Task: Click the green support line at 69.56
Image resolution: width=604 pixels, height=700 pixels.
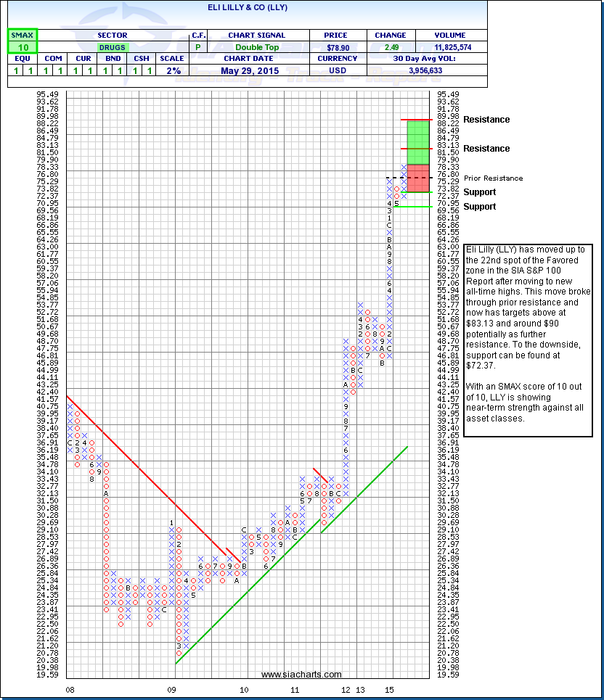Action: point(417,207)
